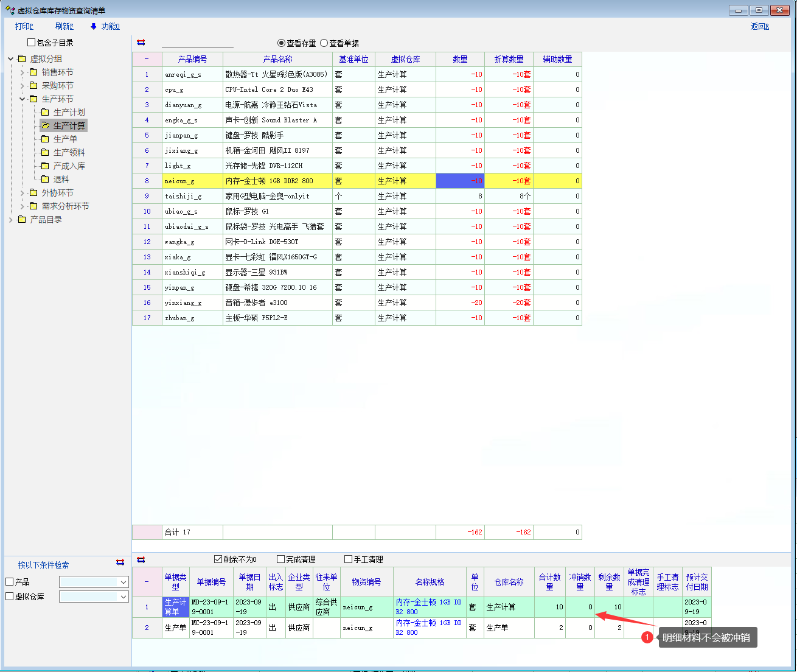Click the blue down-arrow 功能 icon
This screenshot has width=797, height=672.
[93, 26]
